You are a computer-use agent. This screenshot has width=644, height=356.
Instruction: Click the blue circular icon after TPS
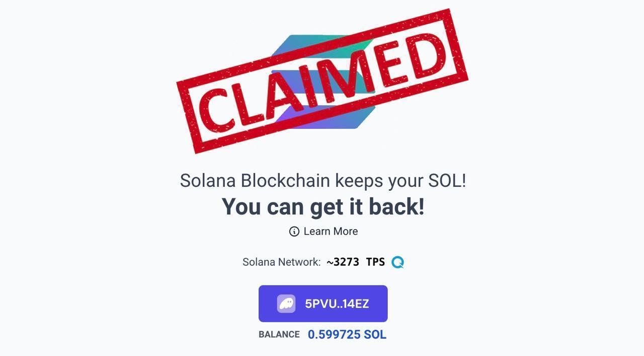click(397, 262)
